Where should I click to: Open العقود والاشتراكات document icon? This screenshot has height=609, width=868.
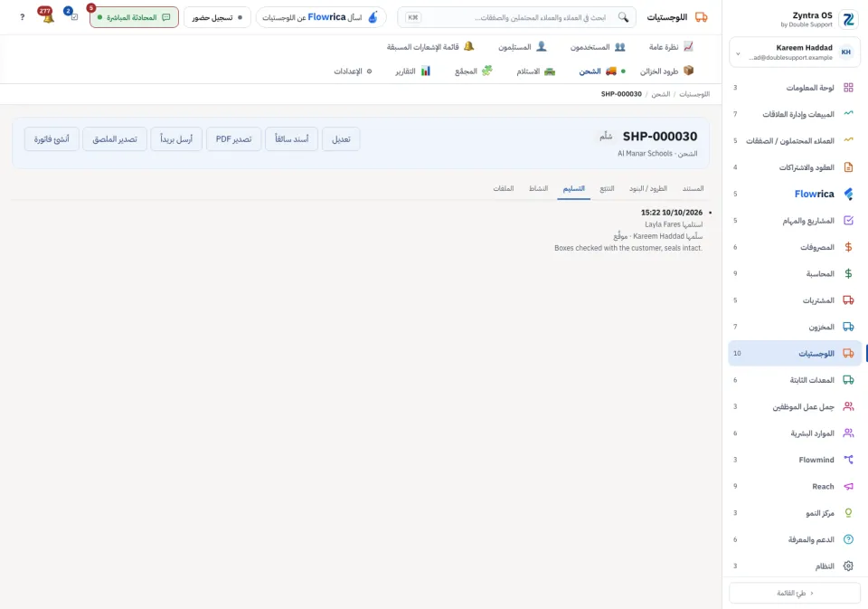click(848, 167)
